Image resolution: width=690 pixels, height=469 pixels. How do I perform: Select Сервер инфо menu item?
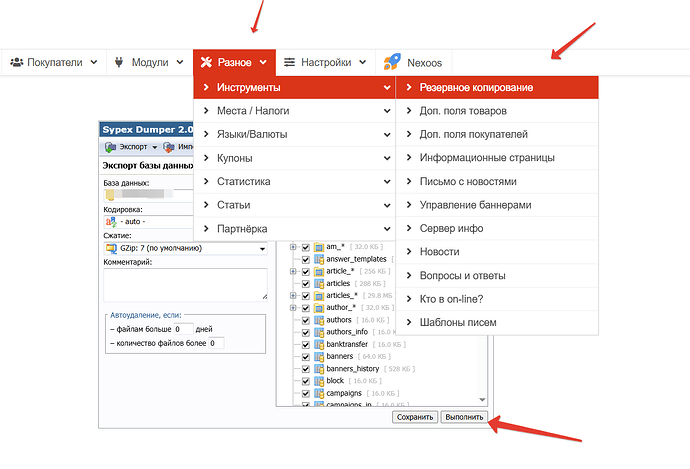(497, 228)
